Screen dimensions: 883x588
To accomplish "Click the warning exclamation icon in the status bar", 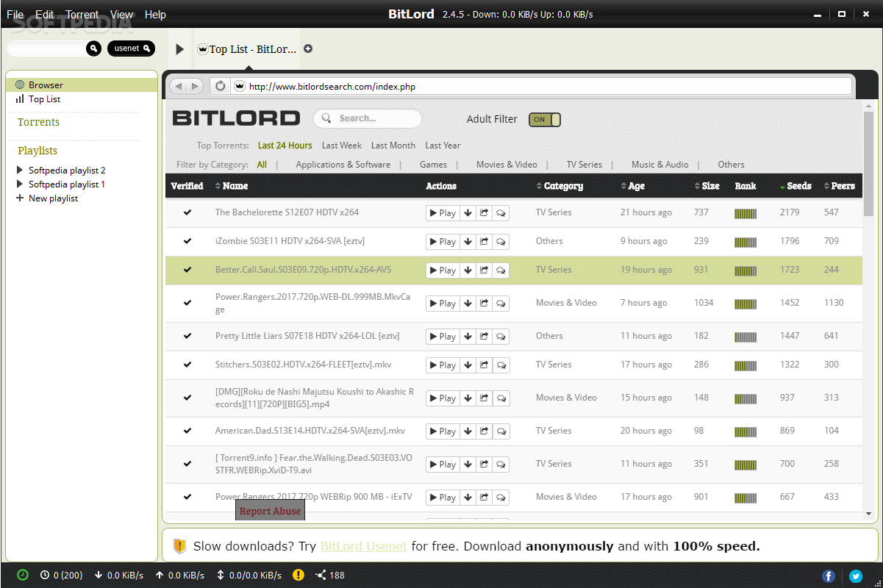I will click(298, 575).
